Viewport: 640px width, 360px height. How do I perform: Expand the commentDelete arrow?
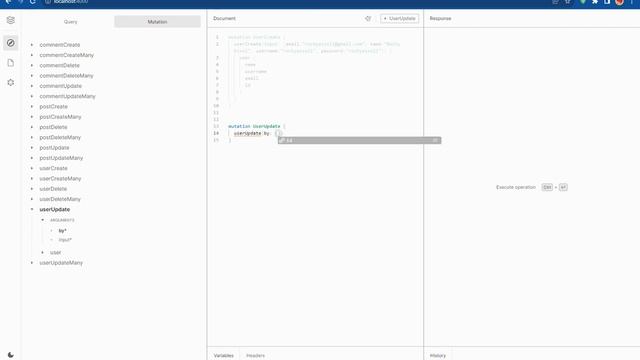click(x=32, y=65)
